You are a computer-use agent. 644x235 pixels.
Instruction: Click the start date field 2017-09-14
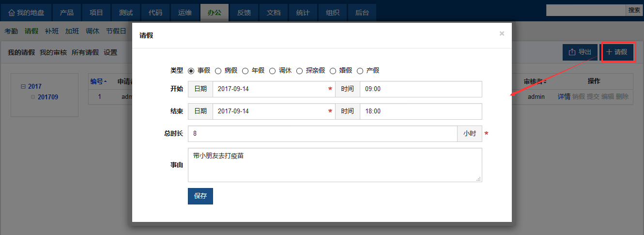(x=274, y=89)
